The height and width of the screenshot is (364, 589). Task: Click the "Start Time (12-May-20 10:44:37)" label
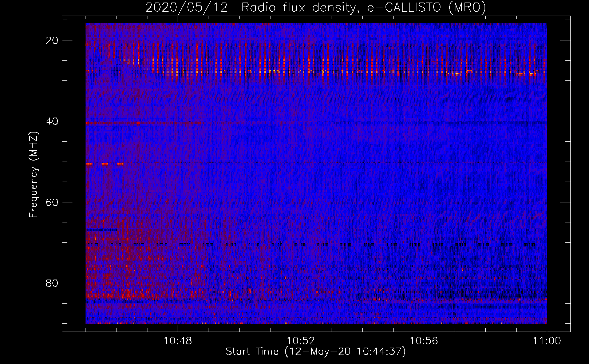tap(316, 352)
